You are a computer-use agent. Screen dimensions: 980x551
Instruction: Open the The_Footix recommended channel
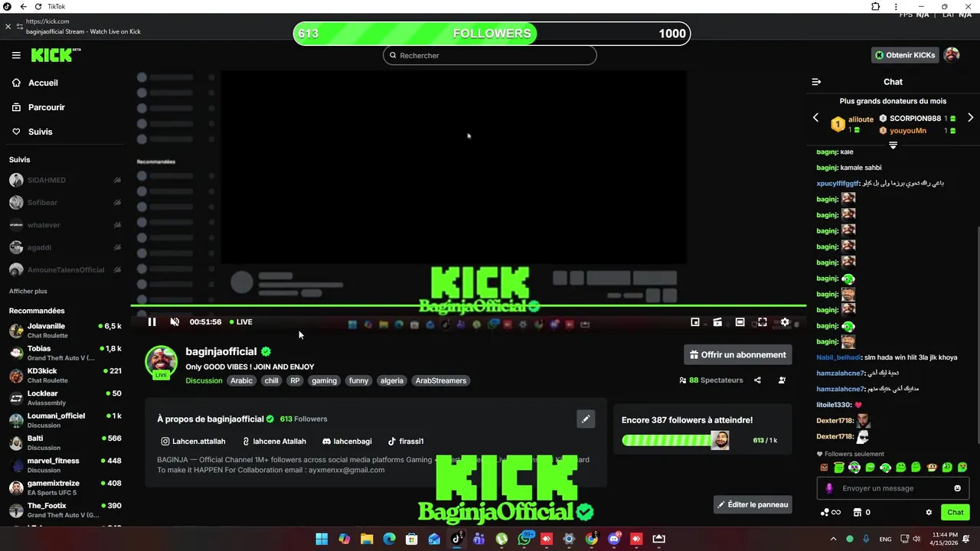point(65,510)
